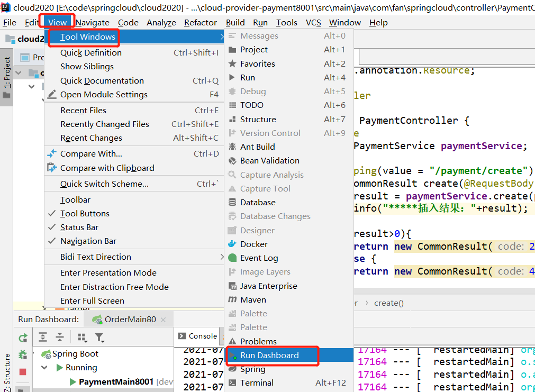Open the VCS menu
The height and width of the screenshot is (392, 535).
tap(314, 23)
